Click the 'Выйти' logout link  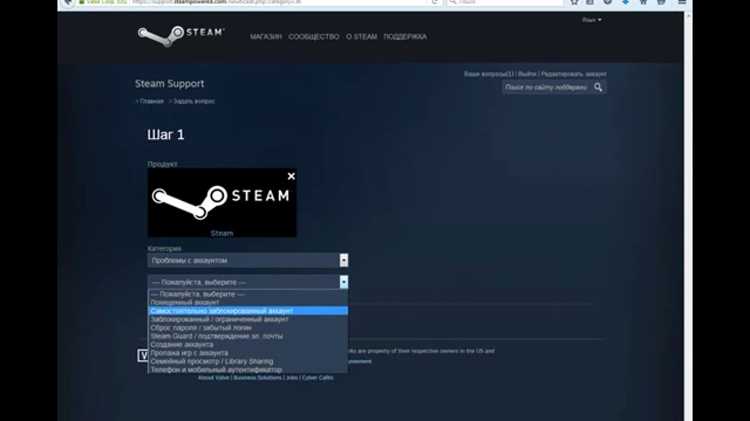click(x=527, y=74)
